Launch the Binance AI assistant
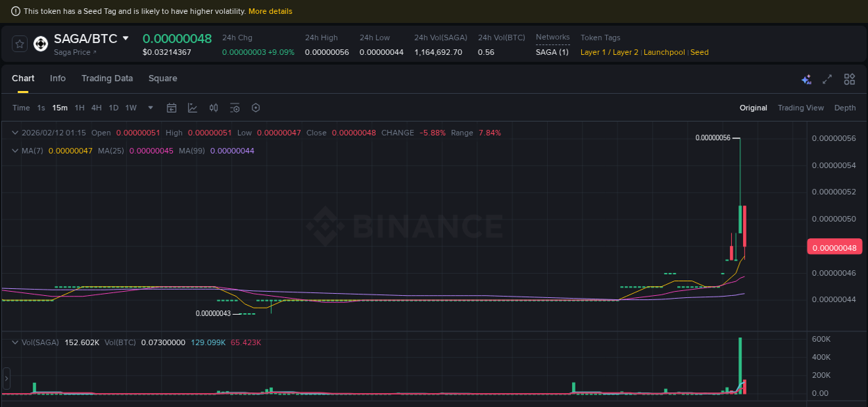 pos(806,79)
